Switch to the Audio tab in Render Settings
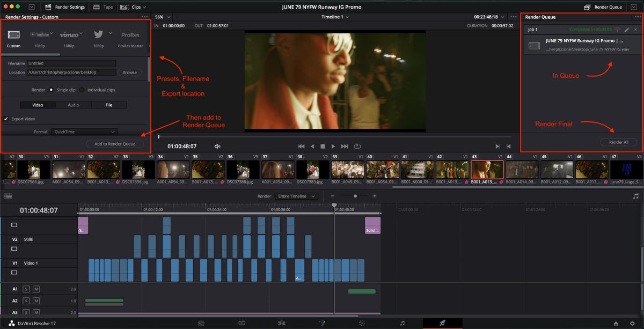Viewport: 644px width, 329px height. coord(74,105)
